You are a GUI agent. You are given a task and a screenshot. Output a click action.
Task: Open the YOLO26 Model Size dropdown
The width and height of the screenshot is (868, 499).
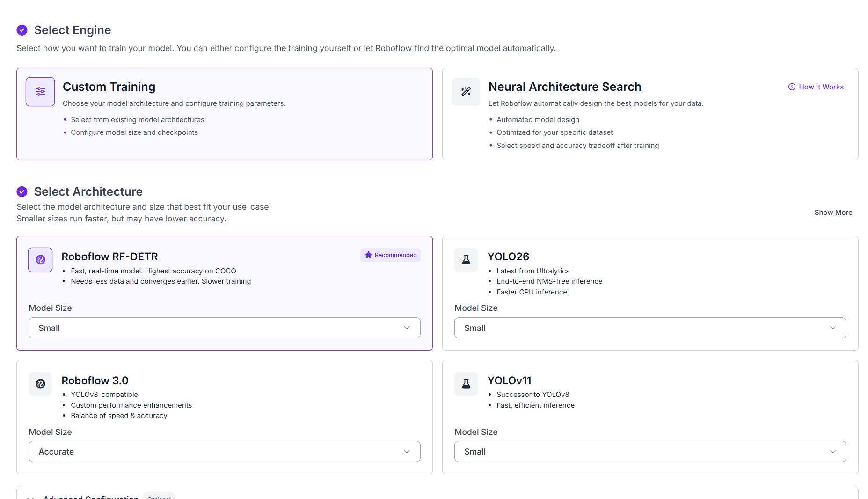pos(650,328)
